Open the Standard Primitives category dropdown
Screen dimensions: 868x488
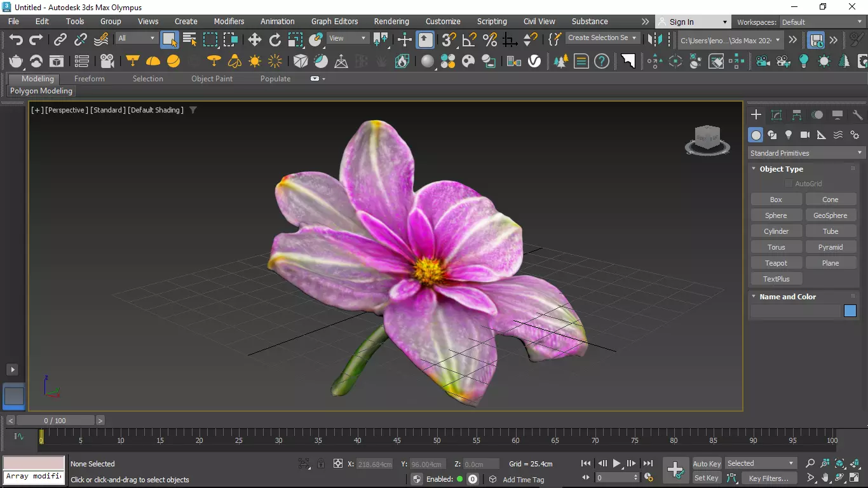[x=806, y=153]
